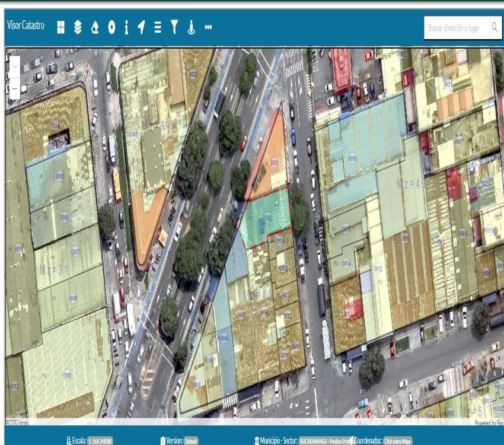This screenshot has width=504, height=445.
Task: Expand the more options ellipsis
Action: [x=208, y=27]
